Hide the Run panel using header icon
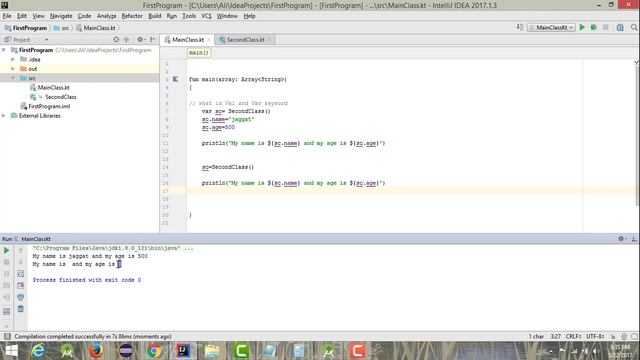Image resolution: width=640 pixels, height=360 pixels. [x=634, y=239]
